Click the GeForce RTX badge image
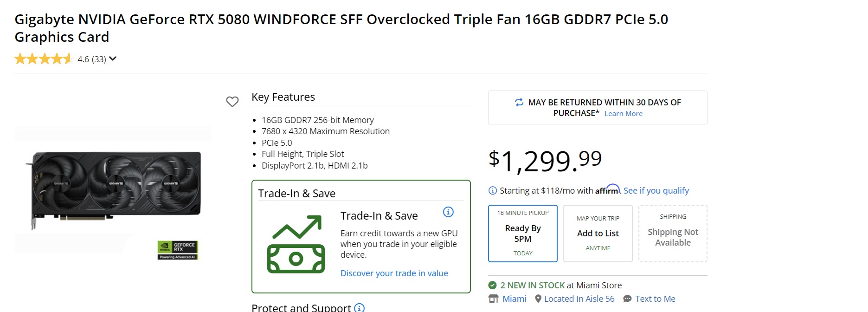Viewport: 868px width, 312px height. click(178, 250)
